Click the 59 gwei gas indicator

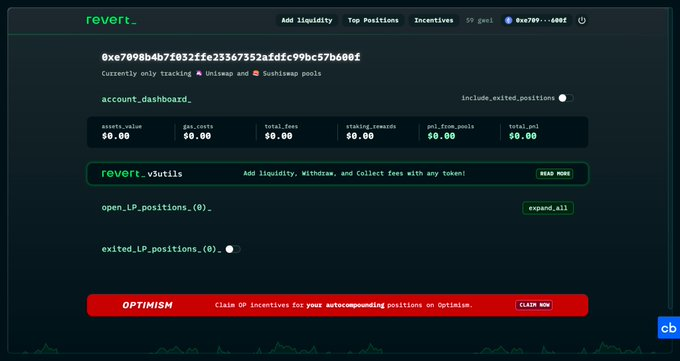tap(479, 20)
